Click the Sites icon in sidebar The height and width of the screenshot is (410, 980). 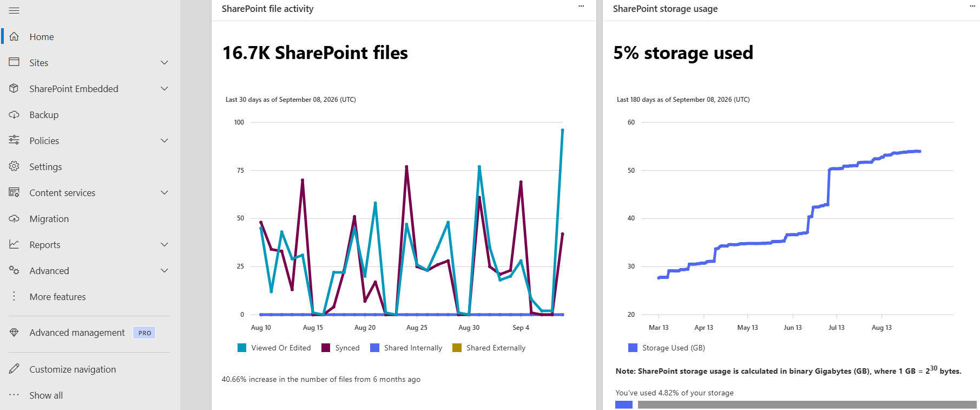(x=14, y=62)
